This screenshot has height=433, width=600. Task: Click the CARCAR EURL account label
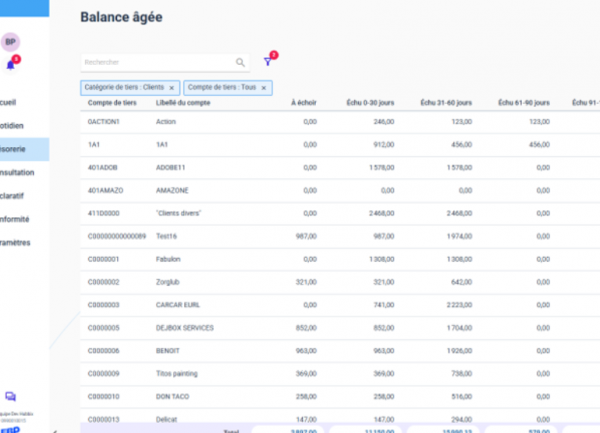point(178,305)
